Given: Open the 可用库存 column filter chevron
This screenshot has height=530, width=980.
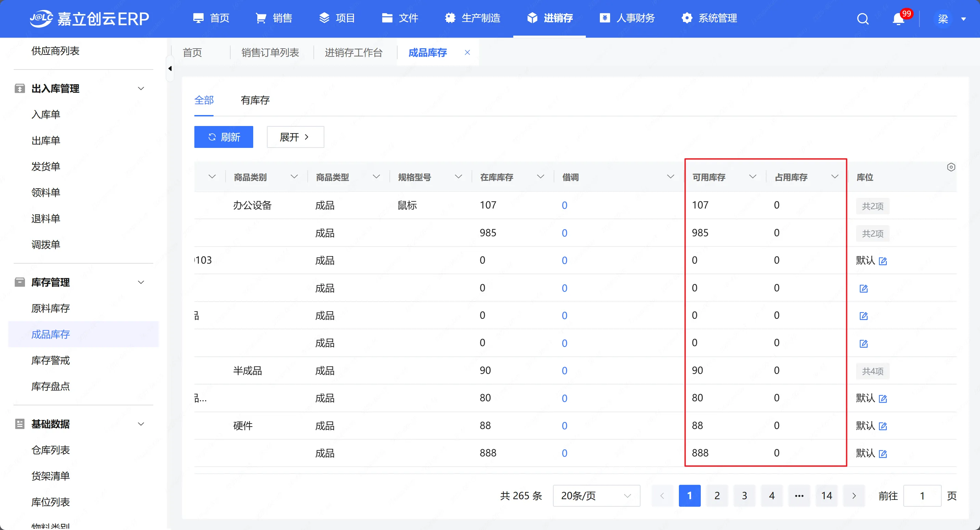Looking at the screenshot, I should (752, 177).
